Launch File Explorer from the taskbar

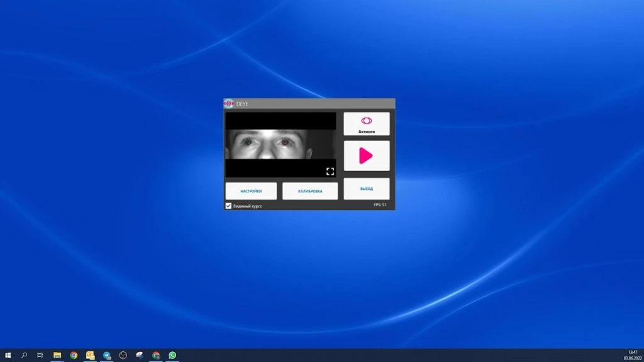(57, 355)
